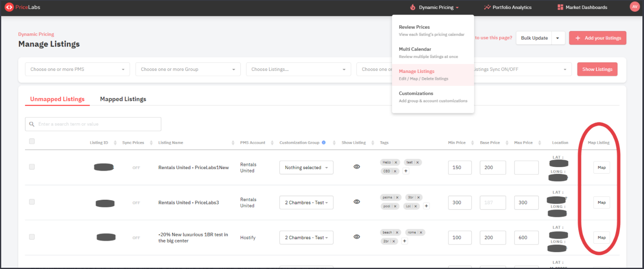644x269 pixels.
Task: Open the AV user avatar
Action: pyautogui.click(x=635, y=7)
